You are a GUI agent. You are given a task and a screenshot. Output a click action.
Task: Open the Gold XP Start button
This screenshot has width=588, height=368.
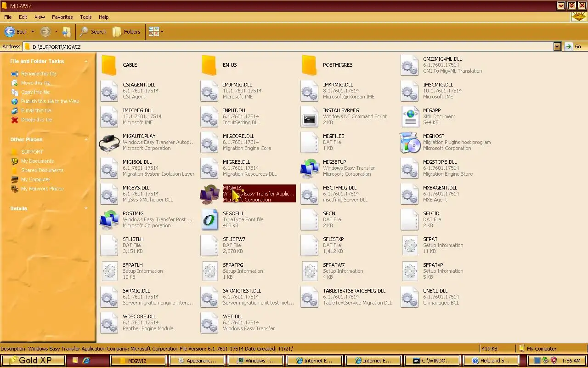33,360
